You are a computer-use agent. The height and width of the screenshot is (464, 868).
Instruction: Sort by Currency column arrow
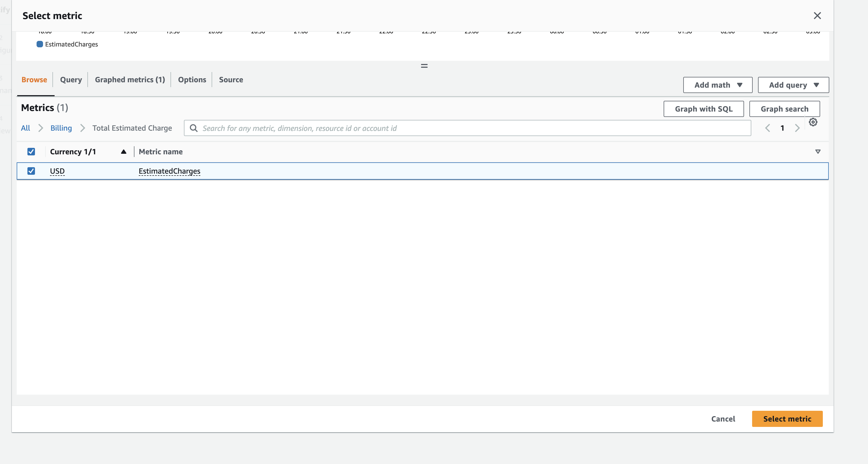tap(124, 152)
